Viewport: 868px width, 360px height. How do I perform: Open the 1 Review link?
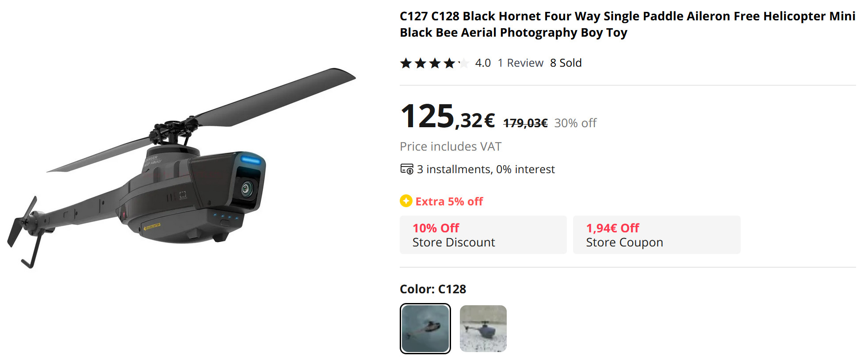520,63
